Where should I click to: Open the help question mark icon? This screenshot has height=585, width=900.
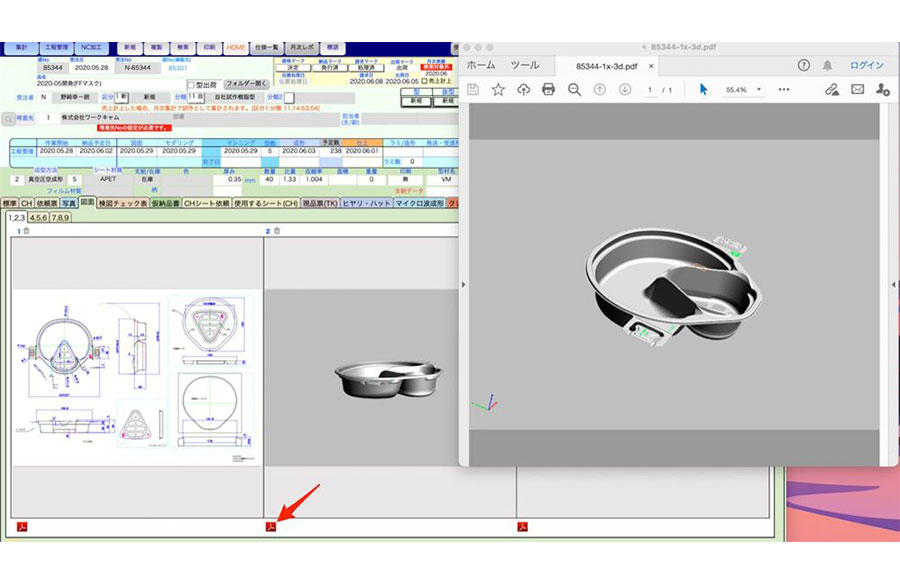click(x=803, y=65)
